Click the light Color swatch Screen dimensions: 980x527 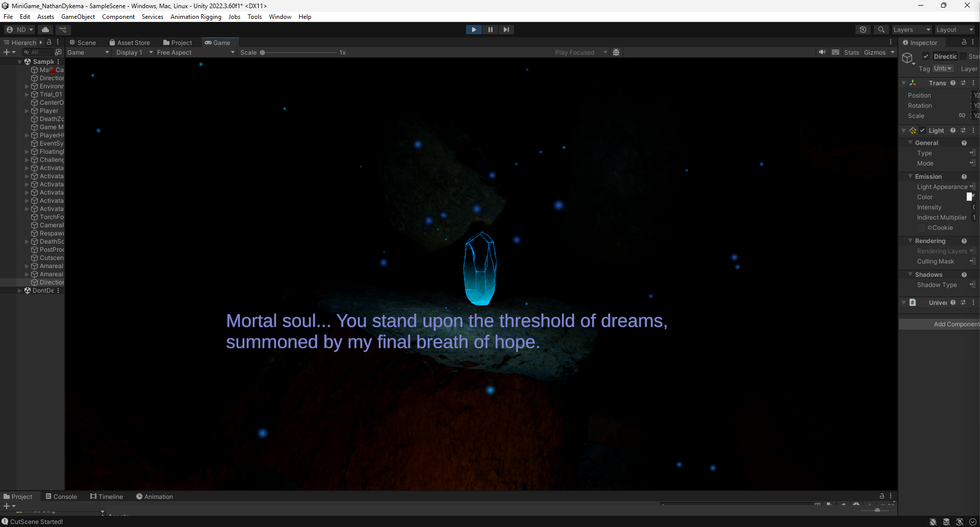pyautogui.click(x=970, y=197)
